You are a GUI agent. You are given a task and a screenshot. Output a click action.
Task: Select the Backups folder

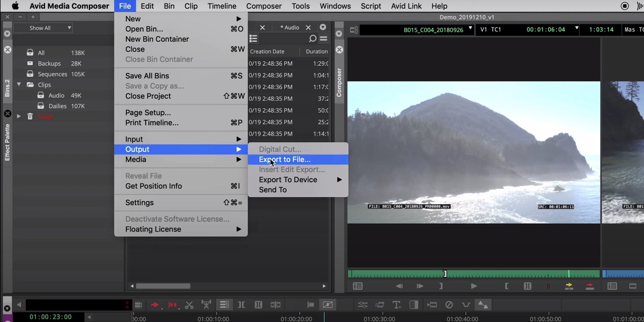(x=49, y=63)
